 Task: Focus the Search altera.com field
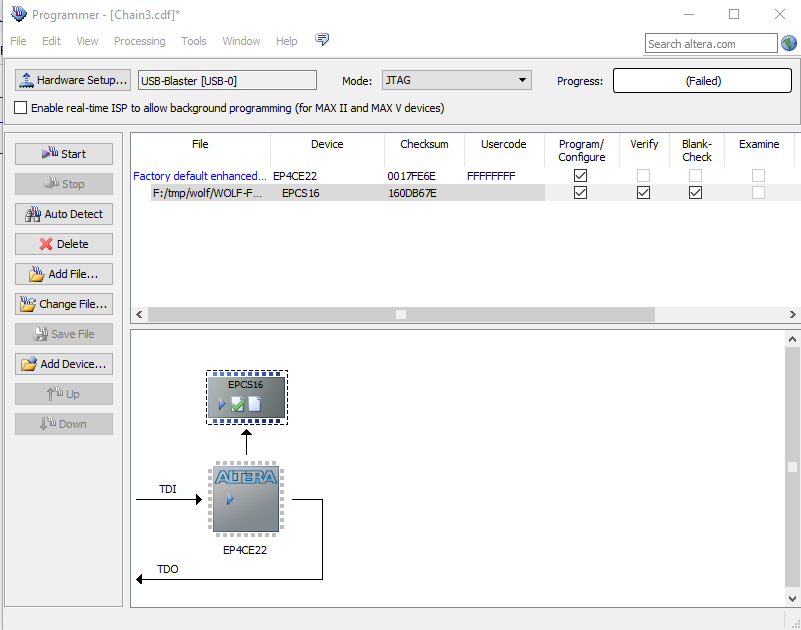[711, 43]
